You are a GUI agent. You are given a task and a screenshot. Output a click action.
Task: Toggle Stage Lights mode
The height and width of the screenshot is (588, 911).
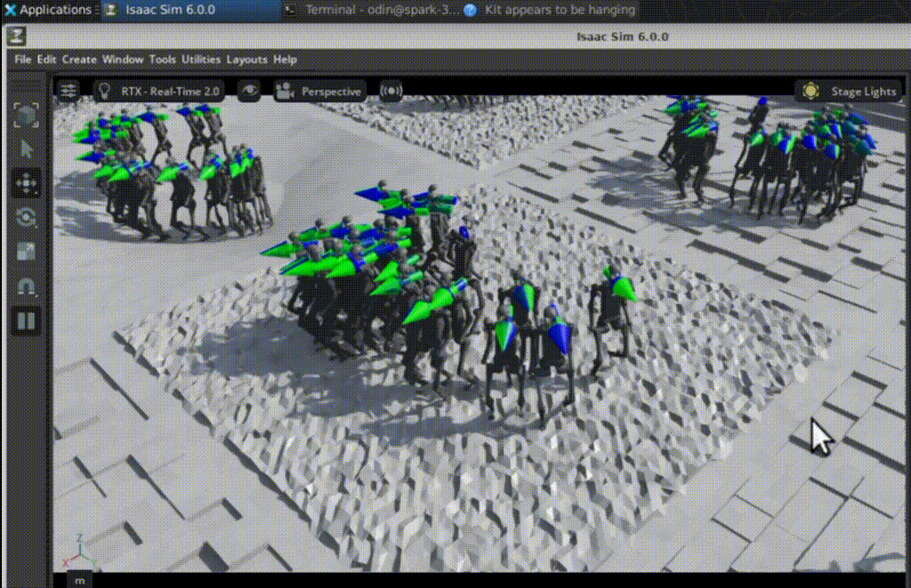click(x=845, y=90)
